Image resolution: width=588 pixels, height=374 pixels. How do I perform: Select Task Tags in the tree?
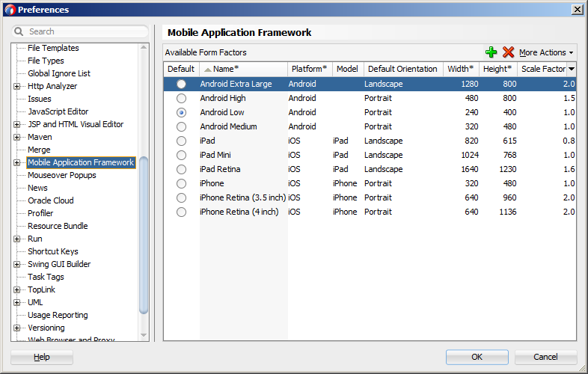point(46,278)
